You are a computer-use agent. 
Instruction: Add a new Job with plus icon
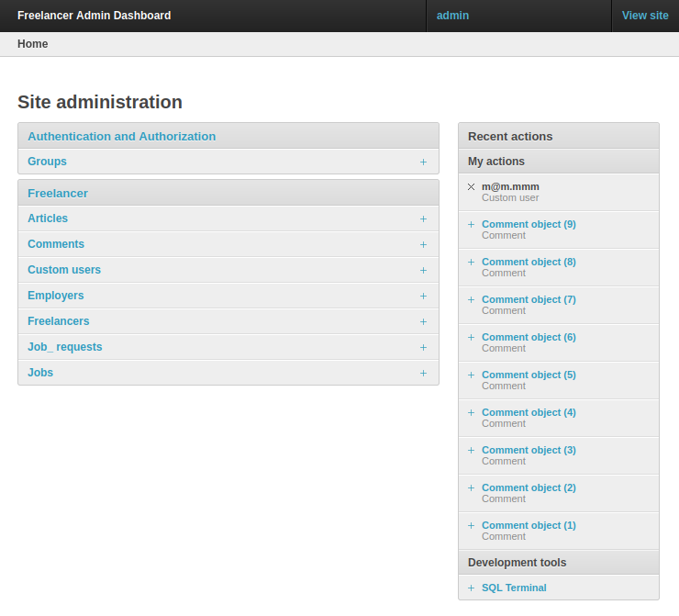coord(423,373)
